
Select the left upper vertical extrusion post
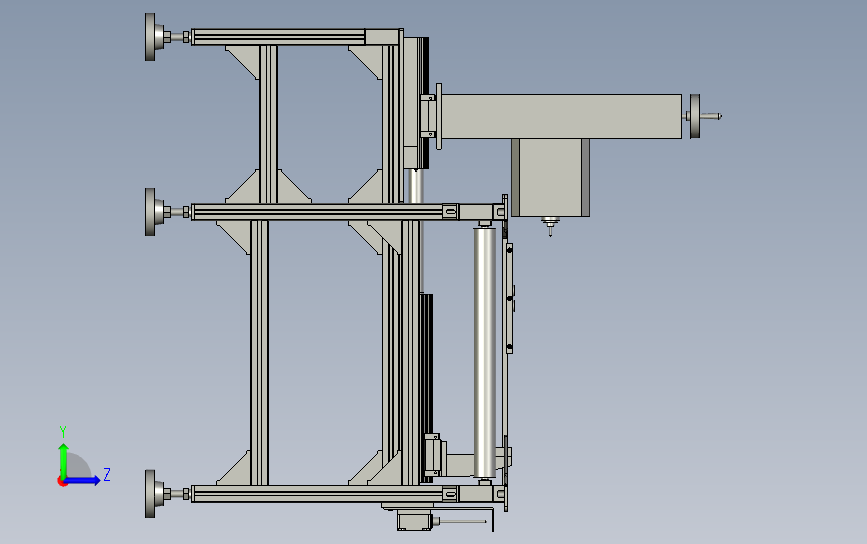point(268,124)
